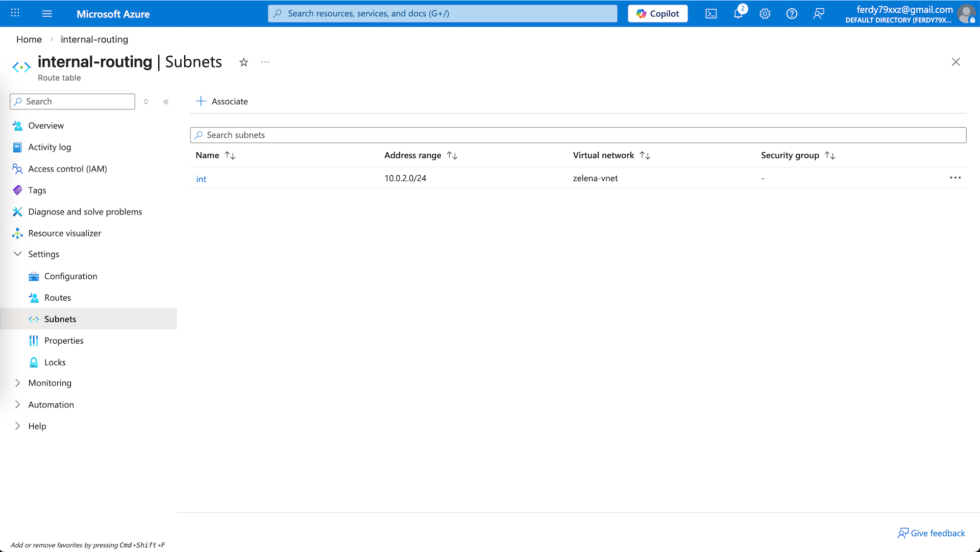
Task: Open portal settings gear icon
Action: [765, 14]
